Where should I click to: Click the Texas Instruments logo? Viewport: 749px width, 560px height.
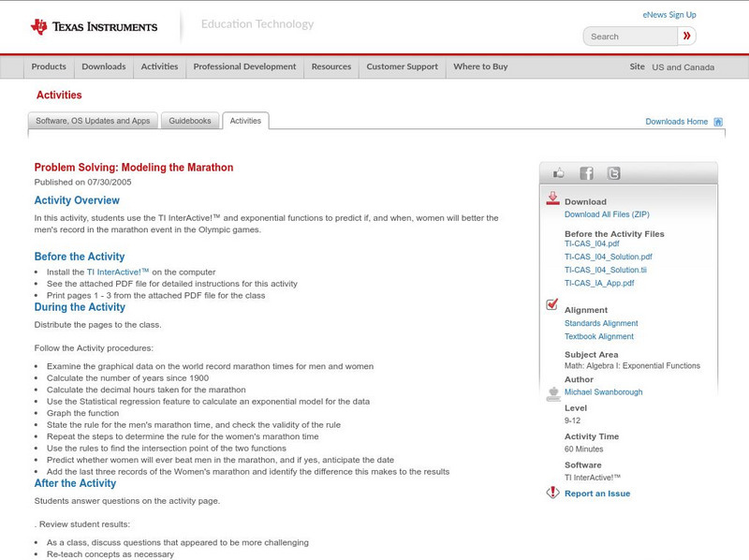click(x=95, y=27)
